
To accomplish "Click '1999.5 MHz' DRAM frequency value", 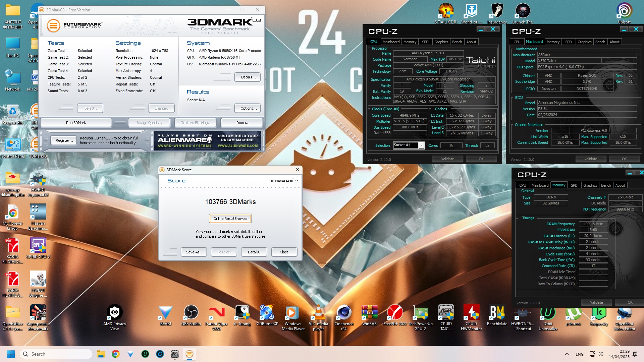I will [593, 224].
